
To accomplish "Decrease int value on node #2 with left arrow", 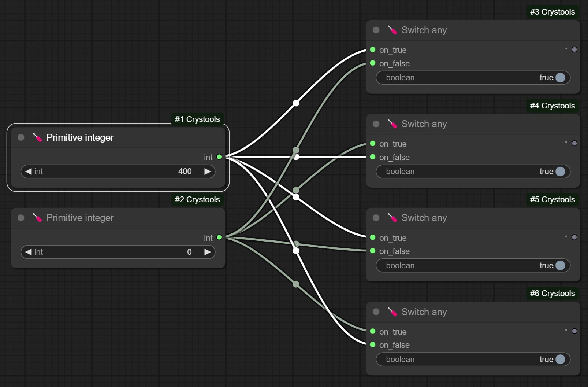I will (28, 252).
